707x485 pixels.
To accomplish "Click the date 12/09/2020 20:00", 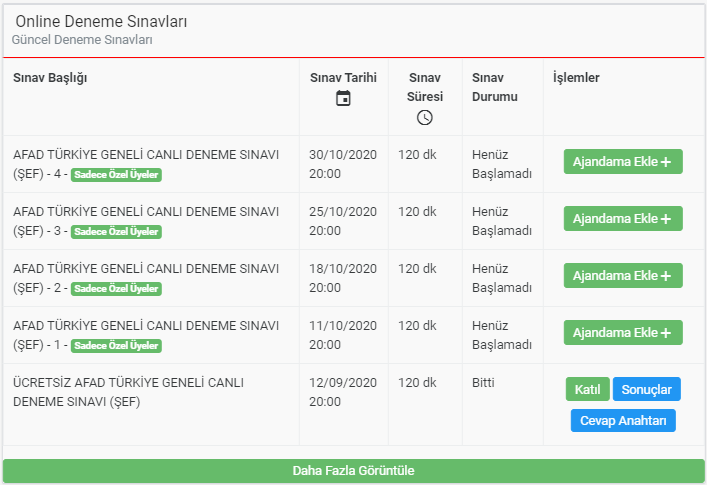I will tap(343, 392).
